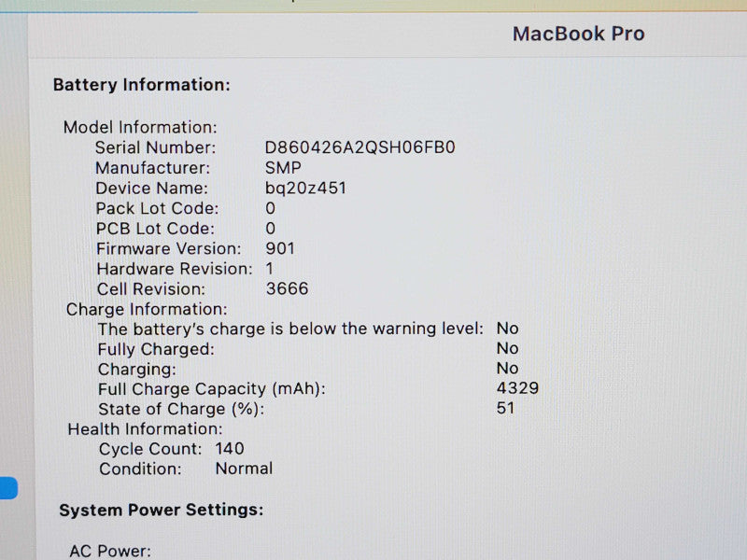The image size is (747, 560).
Task: Select the Battery Information heading
Action: pyautogui.click(x=142, y=85)
